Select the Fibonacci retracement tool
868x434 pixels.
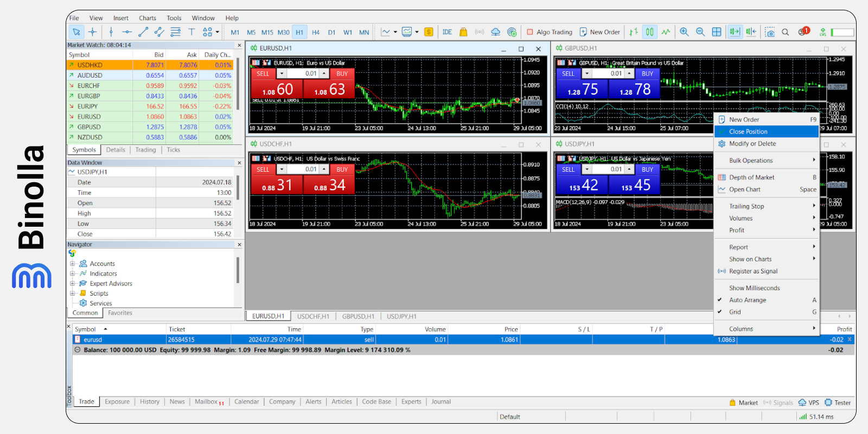(x=175, y=32)
